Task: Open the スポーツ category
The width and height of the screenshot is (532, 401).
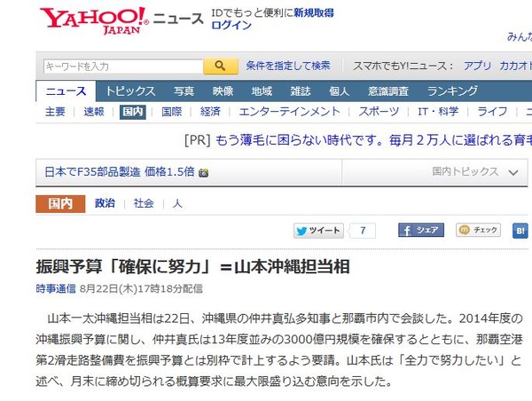Action: 379,112
